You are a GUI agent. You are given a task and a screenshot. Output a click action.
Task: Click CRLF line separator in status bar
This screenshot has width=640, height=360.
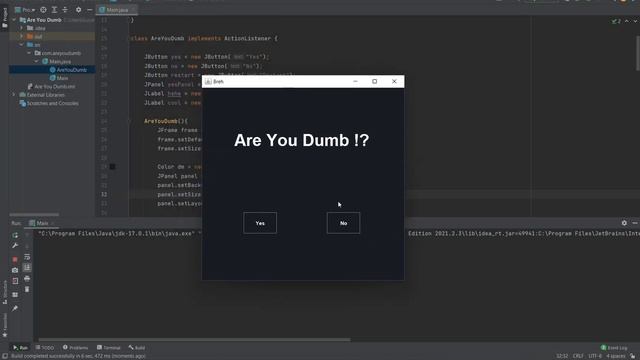[578, 356]
